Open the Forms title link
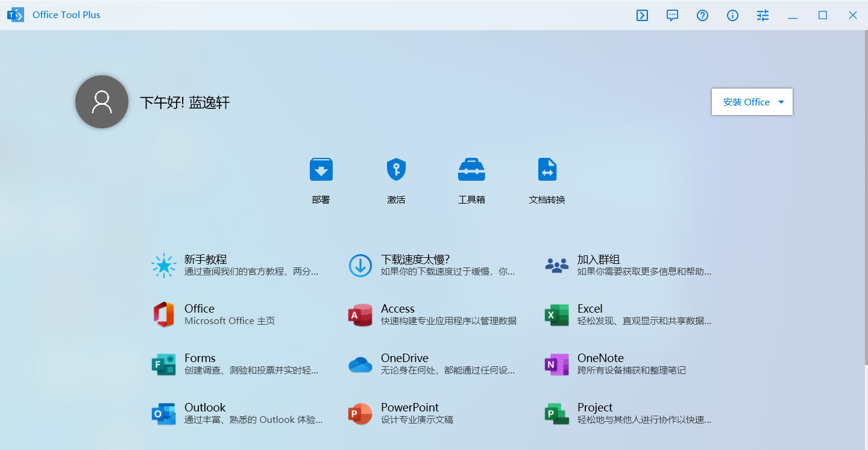This screenshot has width=868, height=450. pyautogui.click(x=200, y=358)
